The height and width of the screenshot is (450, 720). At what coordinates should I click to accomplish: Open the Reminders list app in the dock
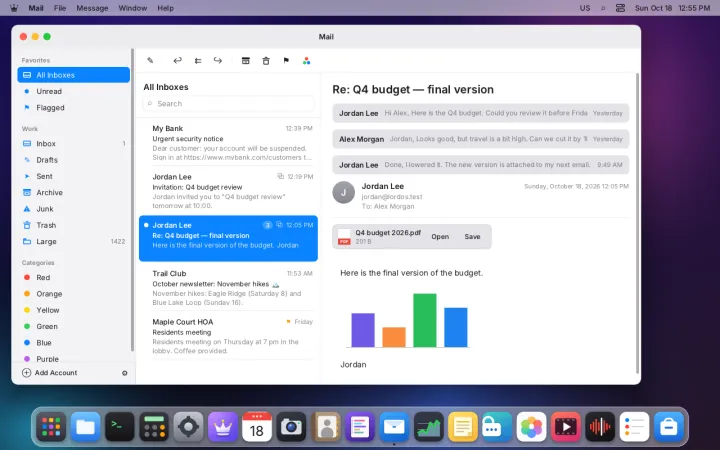tap(634, 427)
